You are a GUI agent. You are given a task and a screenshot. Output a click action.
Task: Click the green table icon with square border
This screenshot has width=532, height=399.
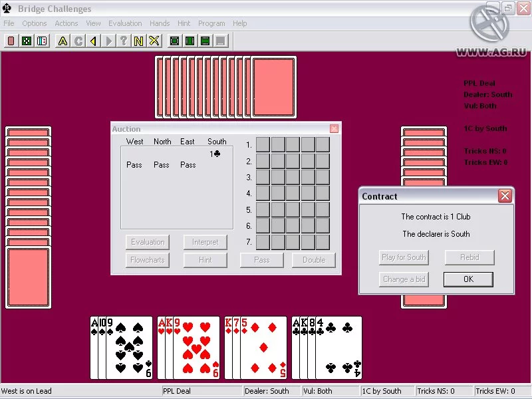[174, 41]
